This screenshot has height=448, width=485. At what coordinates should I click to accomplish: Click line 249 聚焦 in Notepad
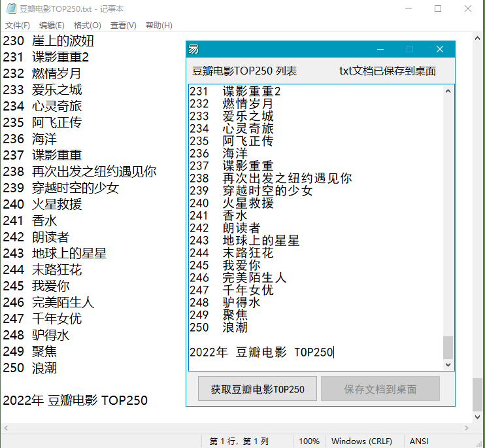point(29,352)
